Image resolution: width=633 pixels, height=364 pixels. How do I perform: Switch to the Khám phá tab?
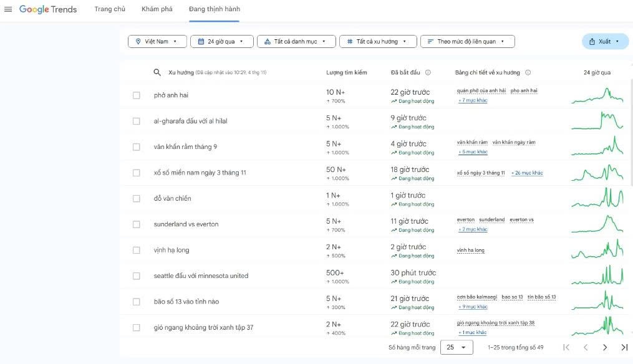157,9
